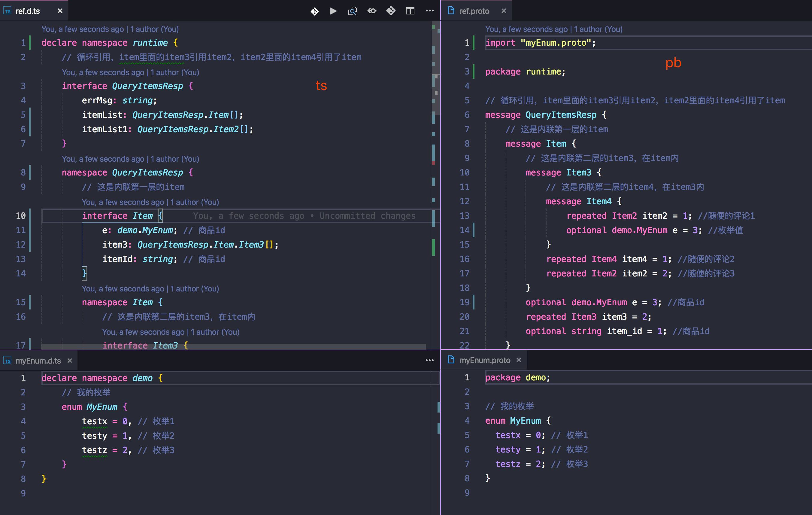Split the ref.d.ts editor with split icon
Viewport: 812px width, 515px height.
coord(410,11)
